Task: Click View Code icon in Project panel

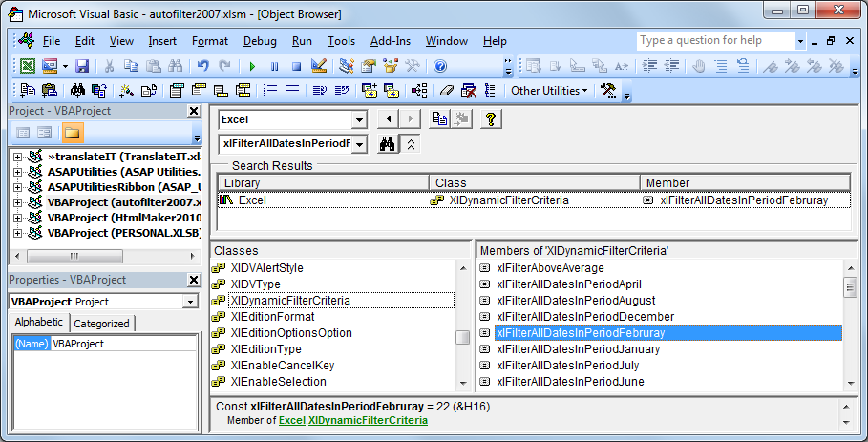Action: coord(23,133)
